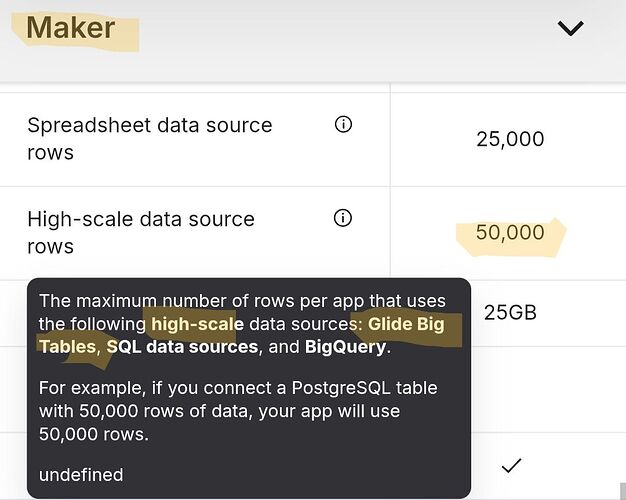This screenshot has height=500, width=626.
Task: Click the undefined text in the tooltip
Action: (x=81, y=475)
